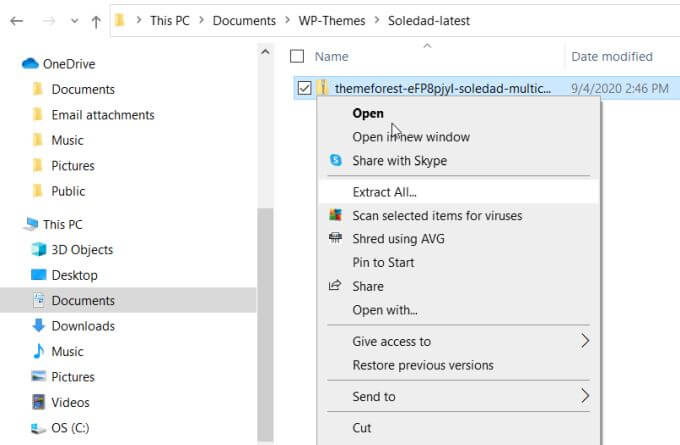This screenshot has width=680, height=445.
Task: Go to WP-Themes in the address bar
Action: click(x=339, y=20)
